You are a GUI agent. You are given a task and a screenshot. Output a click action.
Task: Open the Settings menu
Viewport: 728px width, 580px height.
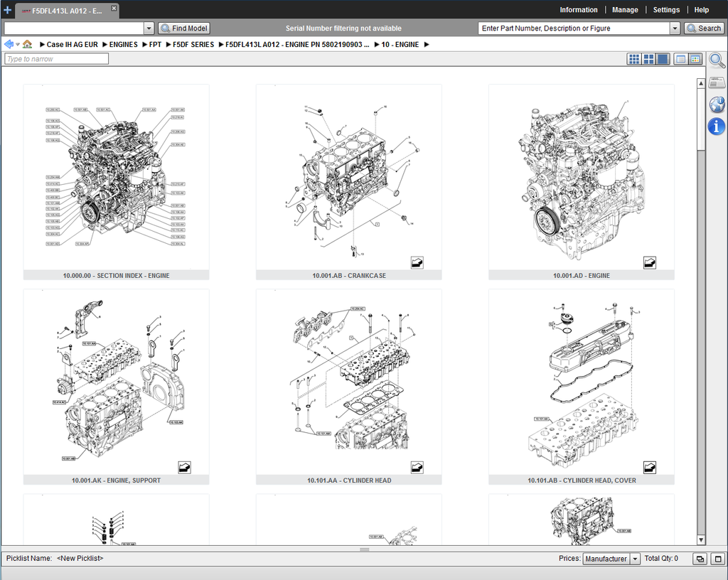[x=666, y=10]
